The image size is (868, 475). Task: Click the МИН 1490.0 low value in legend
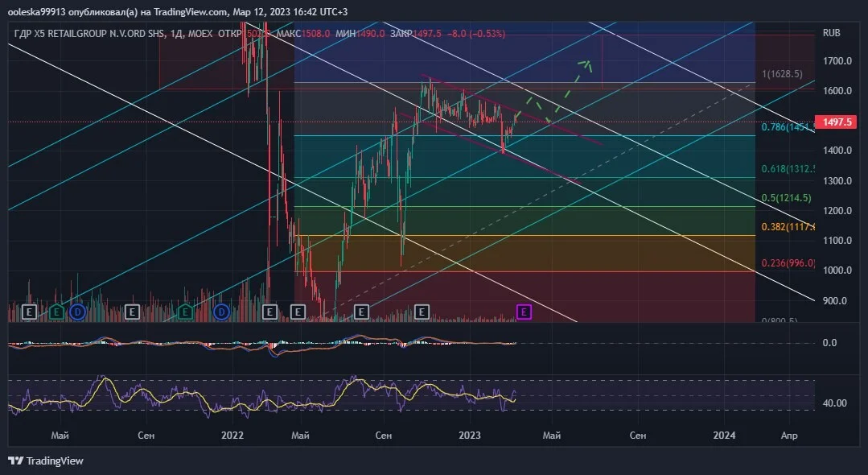(x=360, y=34)
